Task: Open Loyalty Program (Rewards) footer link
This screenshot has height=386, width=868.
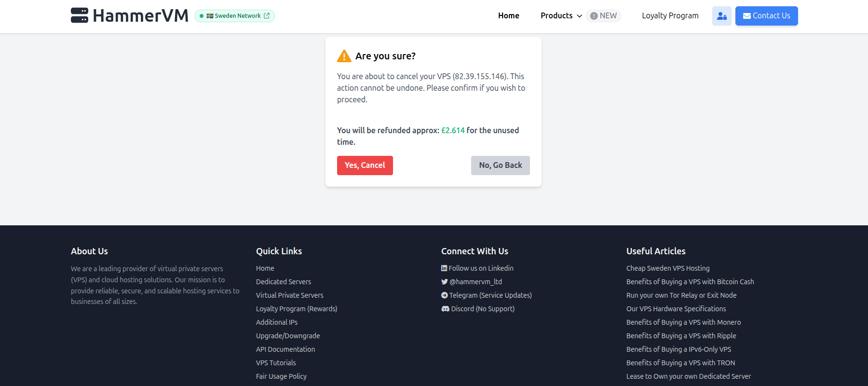Action: pos(297,309)
